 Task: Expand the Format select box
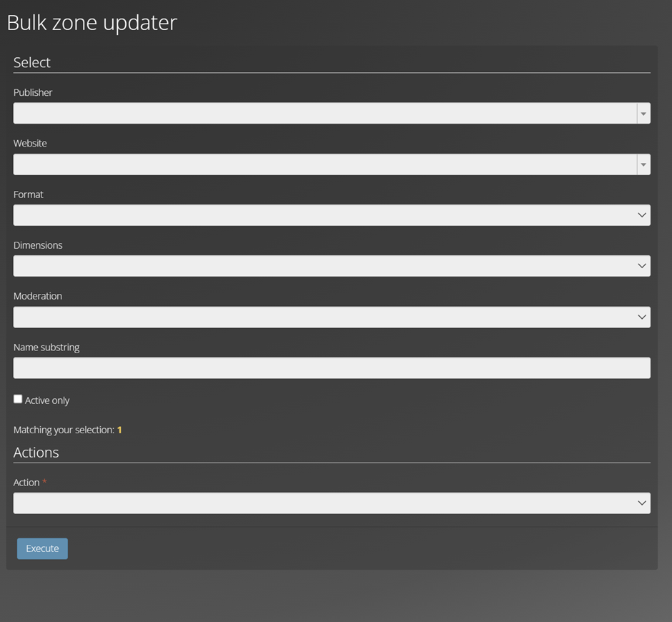tap(332, 215)
